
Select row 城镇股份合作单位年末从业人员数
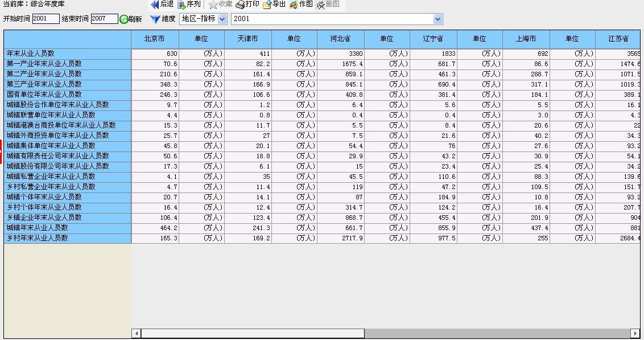coord(67,105)
